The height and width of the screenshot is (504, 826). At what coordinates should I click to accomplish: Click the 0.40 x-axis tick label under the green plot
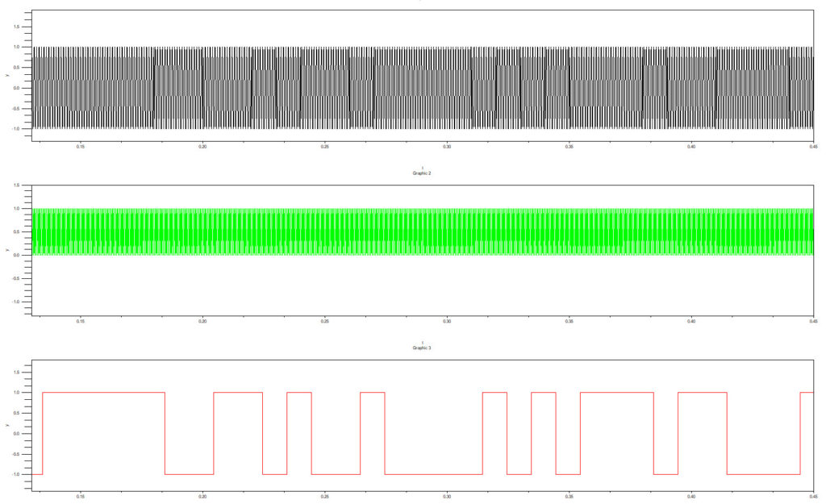[x=691, y=321]
